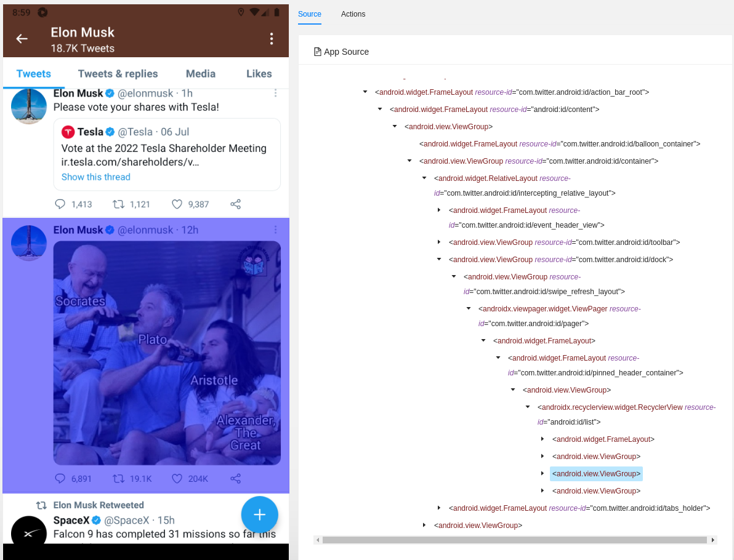Tap the Wi-Fi icon in status bar
Screen dimensions: 734x560
[x=254, y=12]
